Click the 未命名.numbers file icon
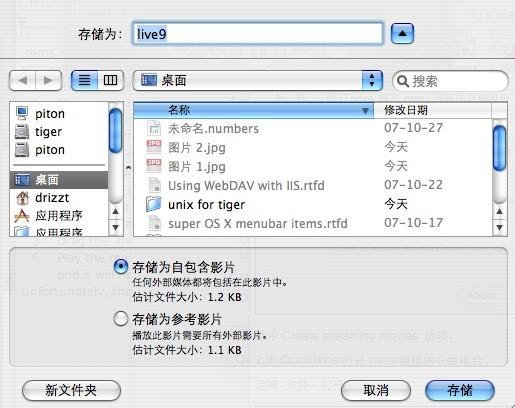The image size is (515, 408). [x=154, y=128]
